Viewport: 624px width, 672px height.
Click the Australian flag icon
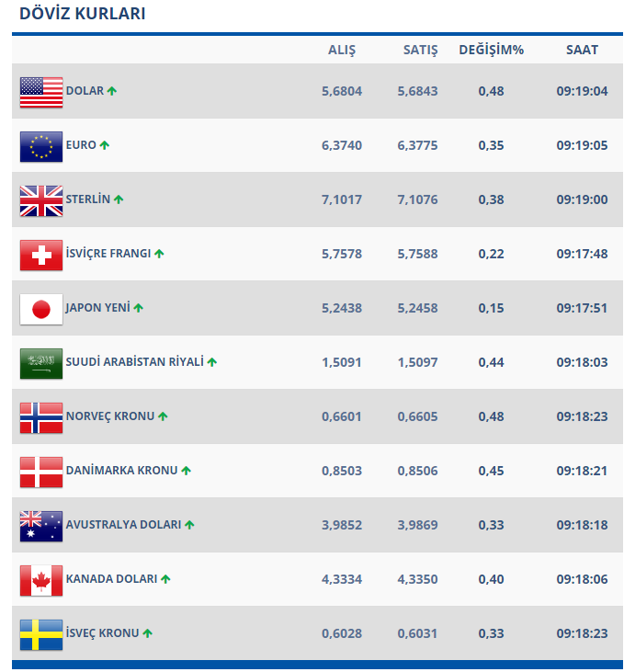point(41,526)
